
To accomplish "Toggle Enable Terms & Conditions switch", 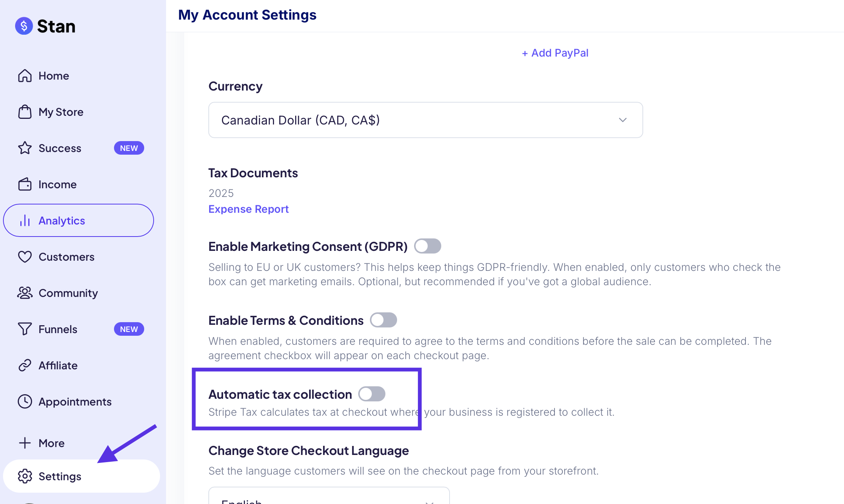I will point(383,320).
